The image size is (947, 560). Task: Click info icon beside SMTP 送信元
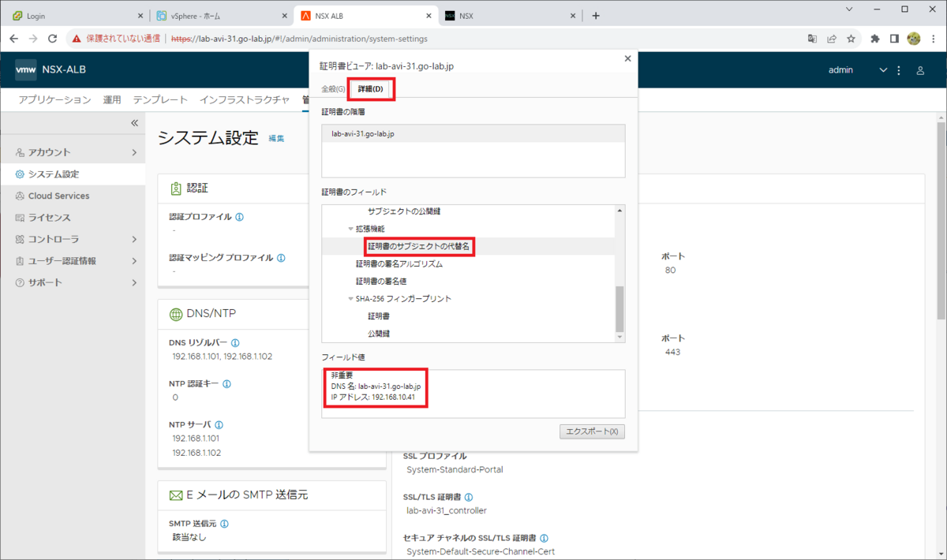point(225,524)
